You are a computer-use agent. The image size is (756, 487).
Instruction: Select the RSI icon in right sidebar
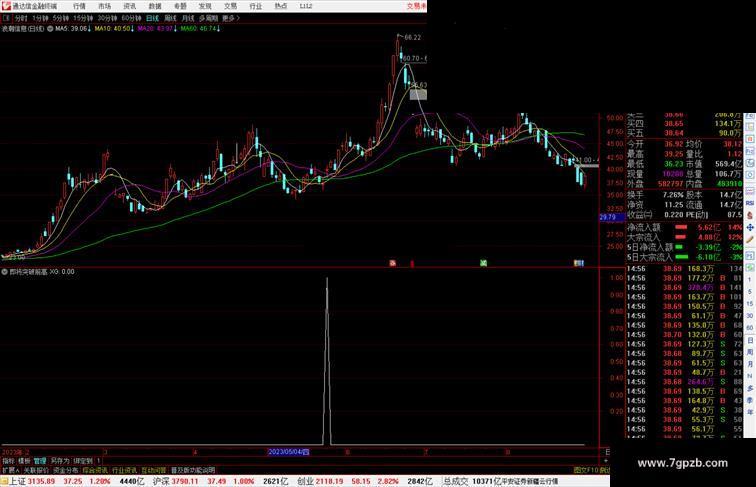(x=750, y=203)
